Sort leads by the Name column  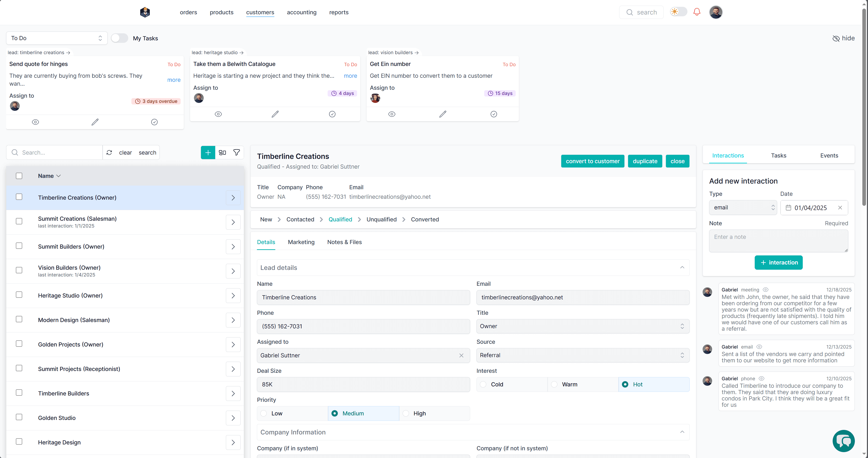coord(49,176)
